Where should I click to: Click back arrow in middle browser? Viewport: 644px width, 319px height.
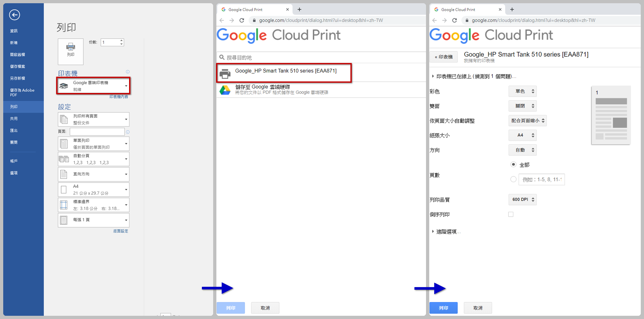pos(222,20)
